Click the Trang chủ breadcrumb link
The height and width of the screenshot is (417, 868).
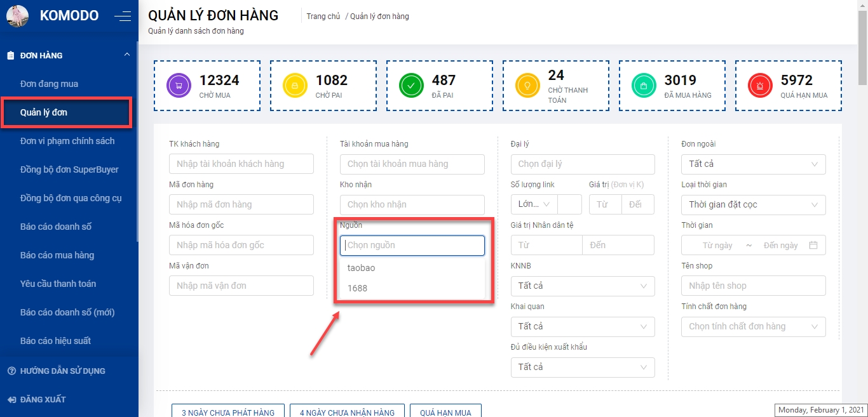pos(323,17)
